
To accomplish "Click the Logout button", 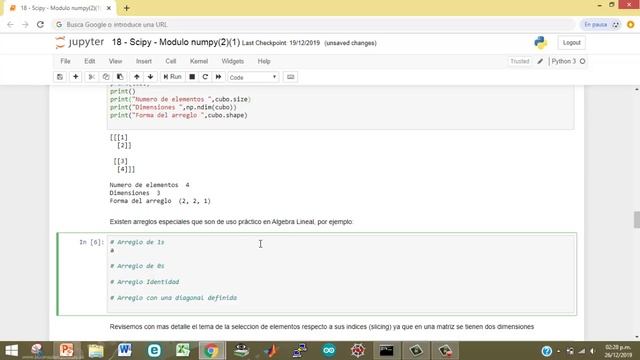I will (x=571, y=42).
